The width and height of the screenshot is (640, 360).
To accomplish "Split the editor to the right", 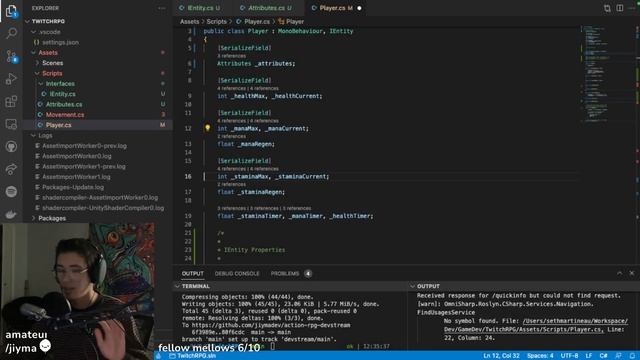I will 620,8.
